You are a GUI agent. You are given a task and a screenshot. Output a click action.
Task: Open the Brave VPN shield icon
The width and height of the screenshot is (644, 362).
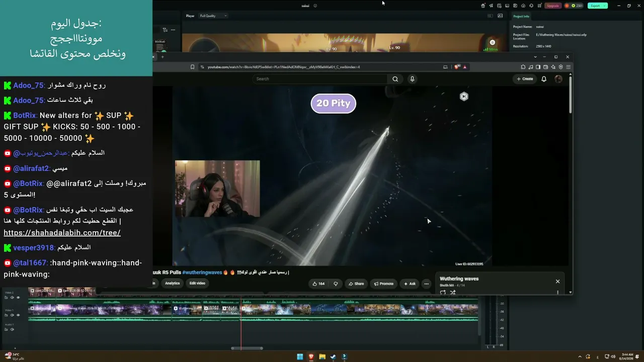click(560, 67)
